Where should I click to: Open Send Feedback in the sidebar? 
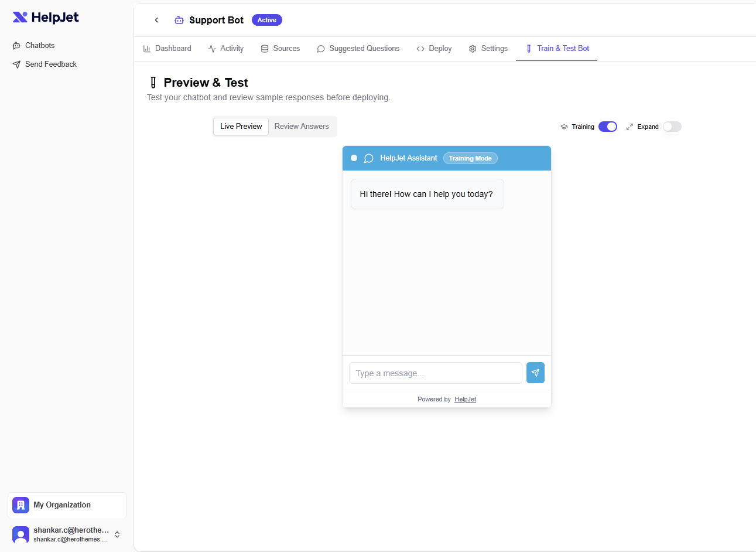tap(45, 64)
